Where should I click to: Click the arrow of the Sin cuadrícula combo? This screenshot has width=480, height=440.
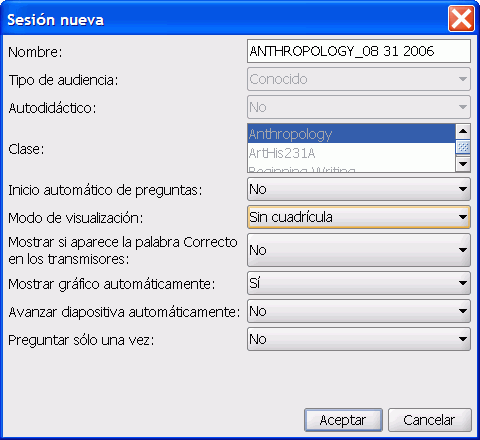[463, 217]
